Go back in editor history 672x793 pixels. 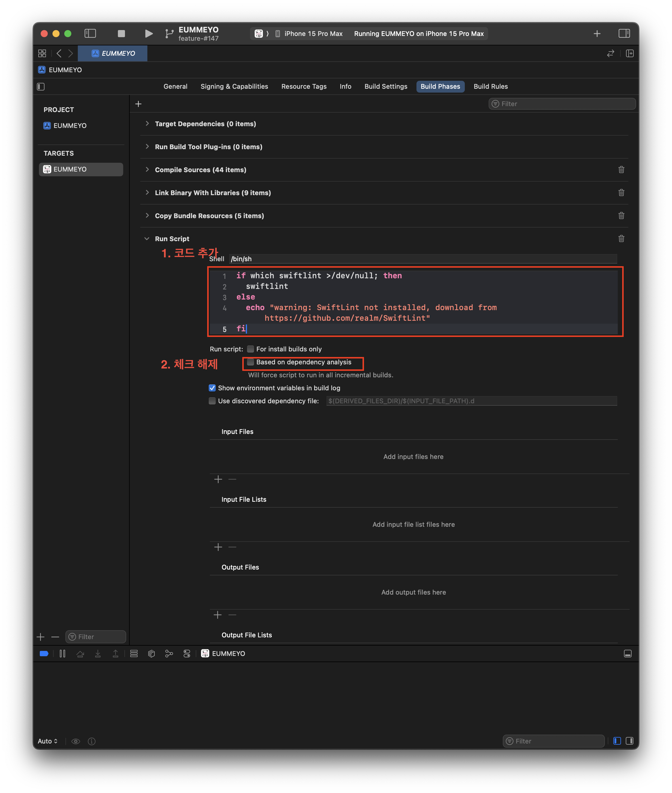pos(59,53)
